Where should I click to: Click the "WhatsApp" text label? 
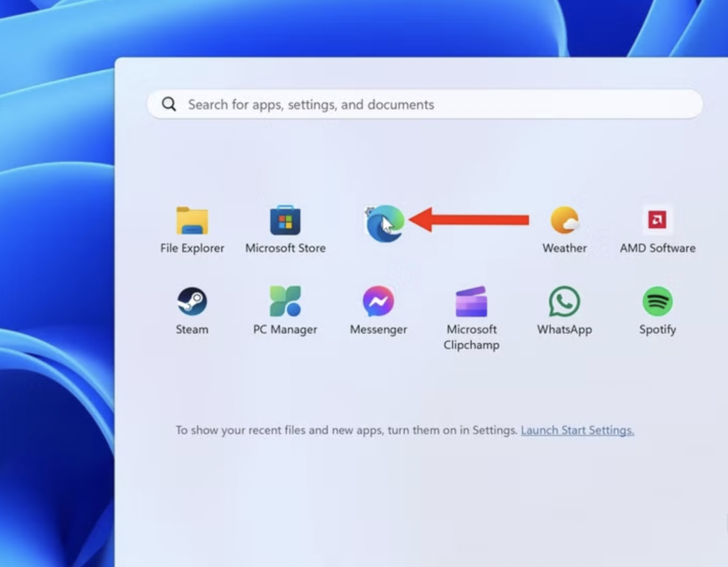coord(564,330)
